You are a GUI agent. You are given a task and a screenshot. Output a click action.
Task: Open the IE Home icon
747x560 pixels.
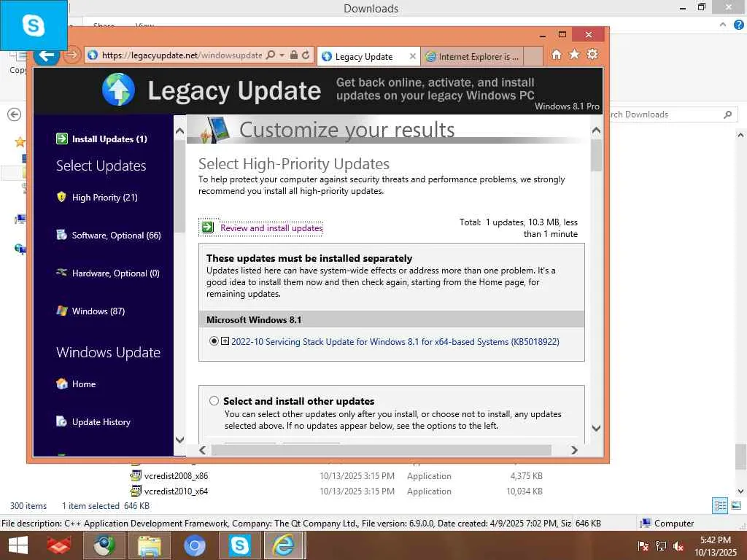(557, 55)
